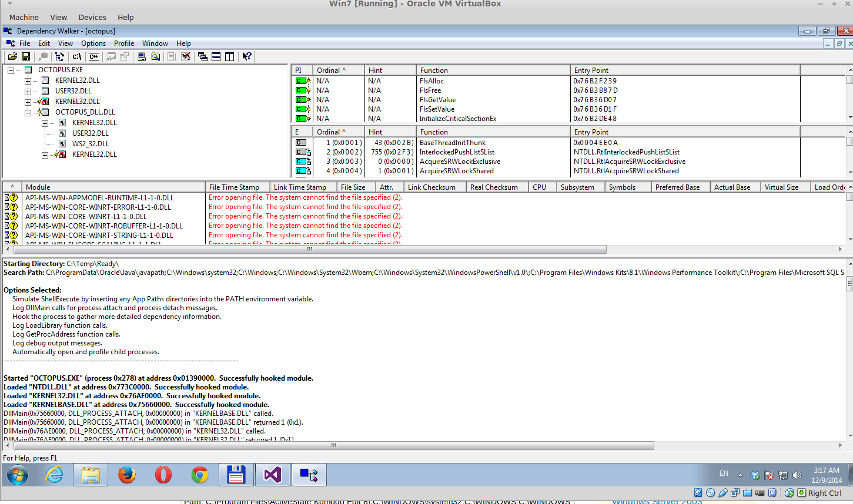Image resolution: width=853 pixels, height=504 pixels.
Task: Click the VirtualBox video capture icon
Action: tap(760, 493)
